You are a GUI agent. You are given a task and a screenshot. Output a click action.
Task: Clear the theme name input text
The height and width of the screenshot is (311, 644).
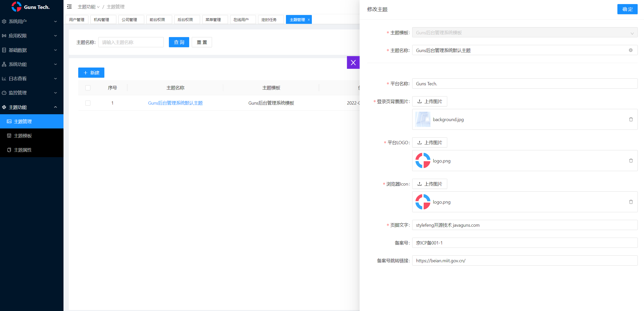[x=631, y=50]
